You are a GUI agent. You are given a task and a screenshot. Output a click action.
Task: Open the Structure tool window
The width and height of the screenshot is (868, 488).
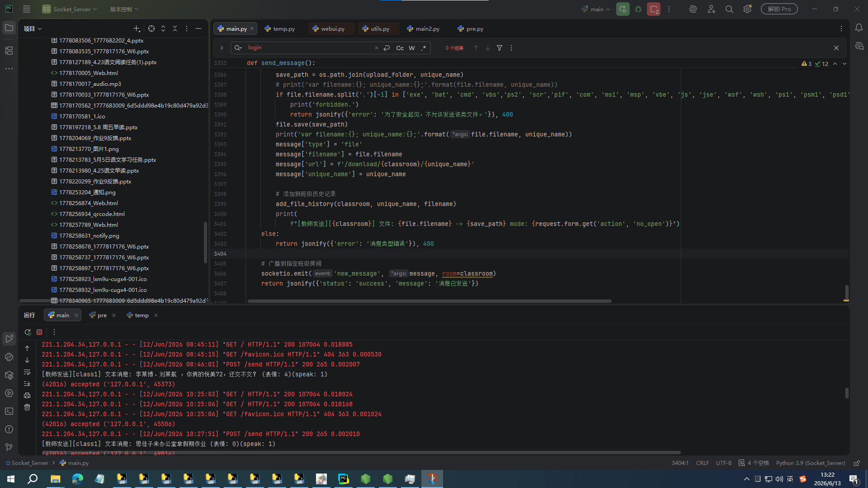tap(9, 51)
